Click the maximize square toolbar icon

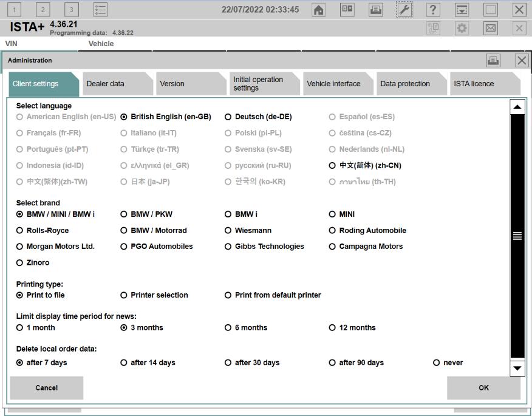click(490, 10)
